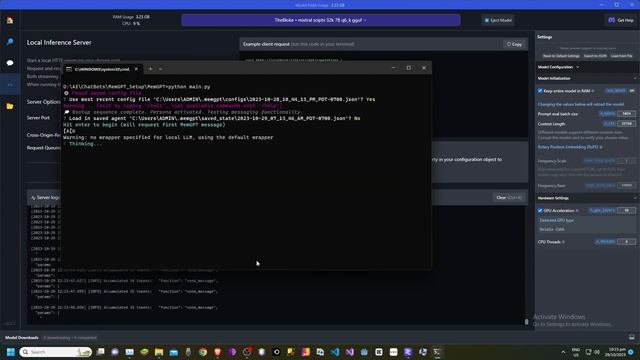Open the Windows Start menu

[11, 352]
